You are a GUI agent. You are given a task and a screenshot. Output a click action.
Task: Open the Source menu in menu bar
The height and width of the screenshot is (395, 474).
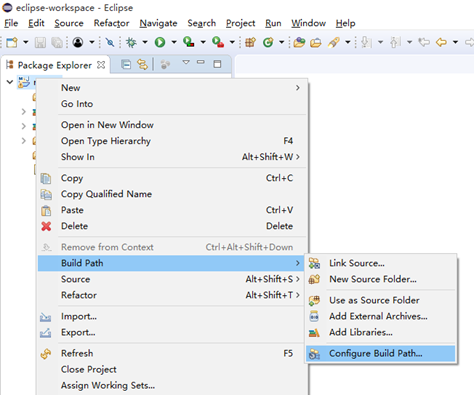[69, 23]
